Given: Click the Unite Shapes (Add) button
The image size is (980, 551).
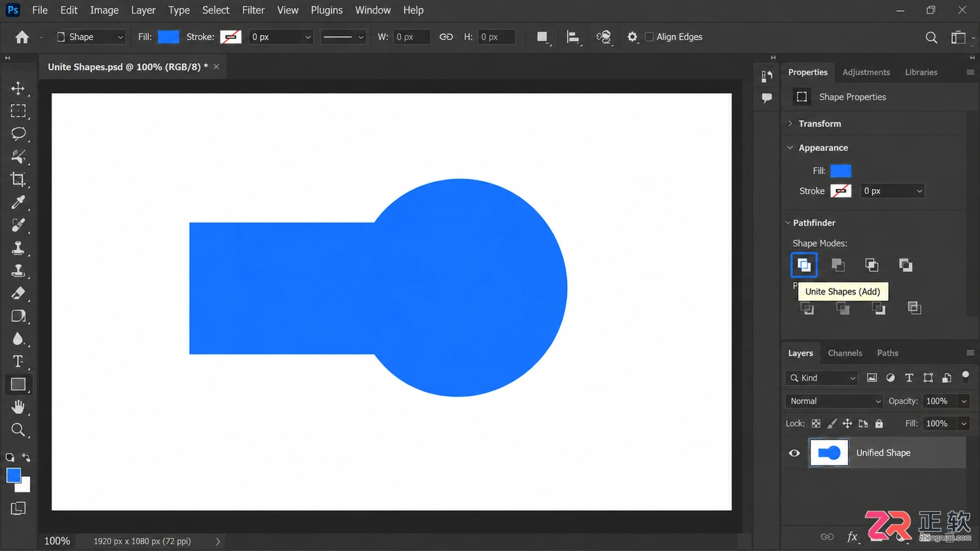Looking at the screenshot, I should point(804,265).
